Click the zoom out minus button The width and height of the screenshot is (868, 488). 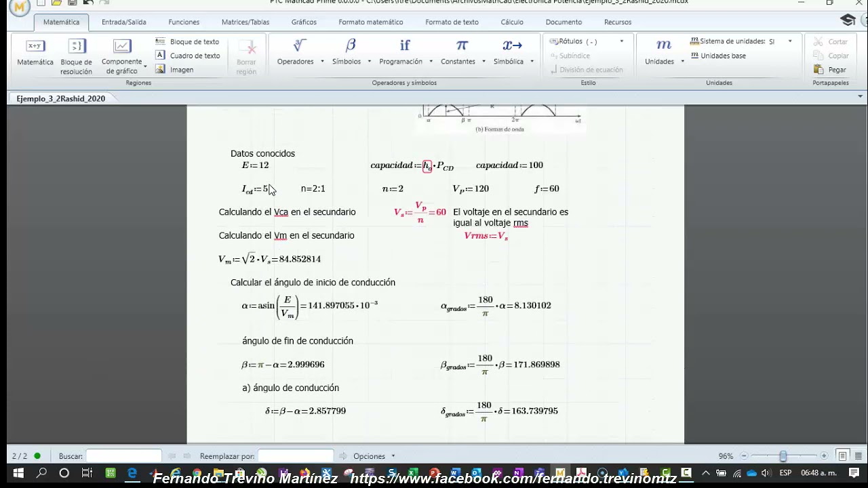[x=744, y=456]
